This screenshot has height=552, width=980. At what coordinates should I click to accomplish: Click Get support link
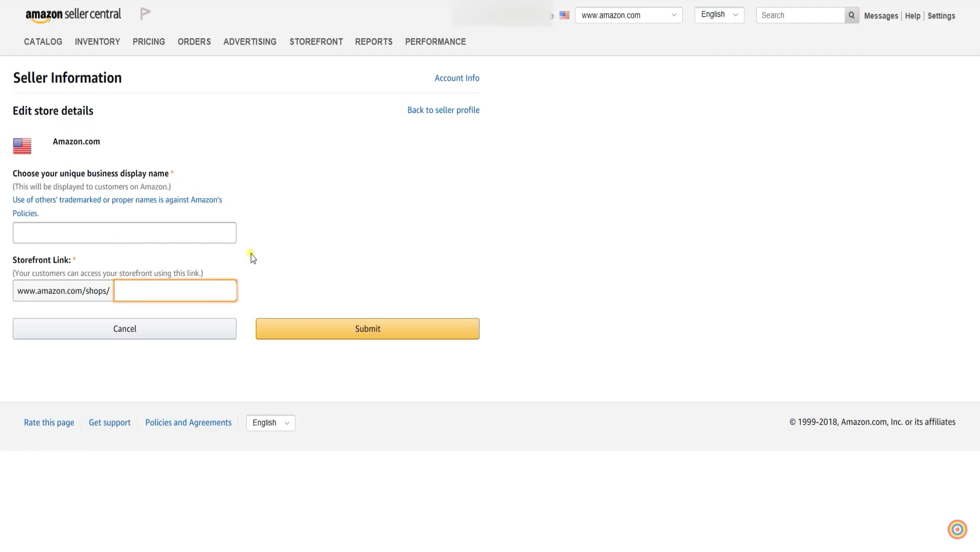coord(110,423)
